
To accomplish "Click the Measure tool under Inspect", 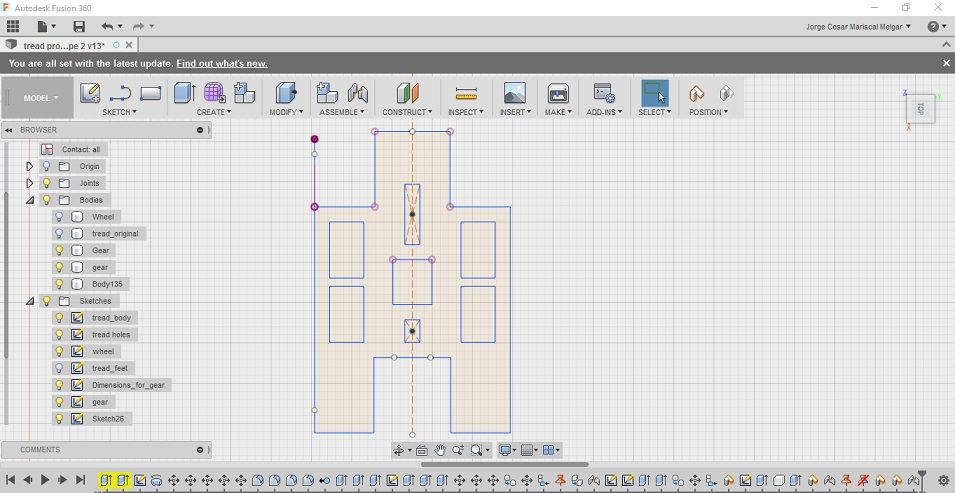I will 466,93.
